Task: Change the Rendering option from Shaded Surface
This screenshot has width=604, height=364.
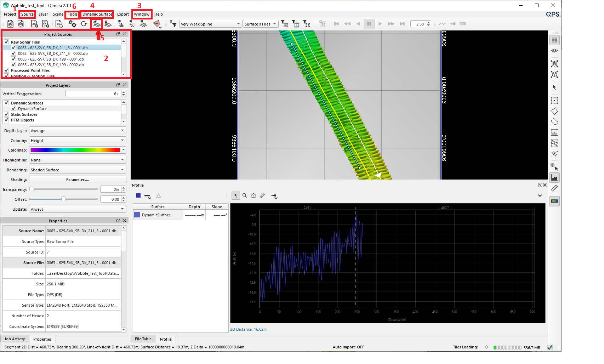Action: (78, 170)
